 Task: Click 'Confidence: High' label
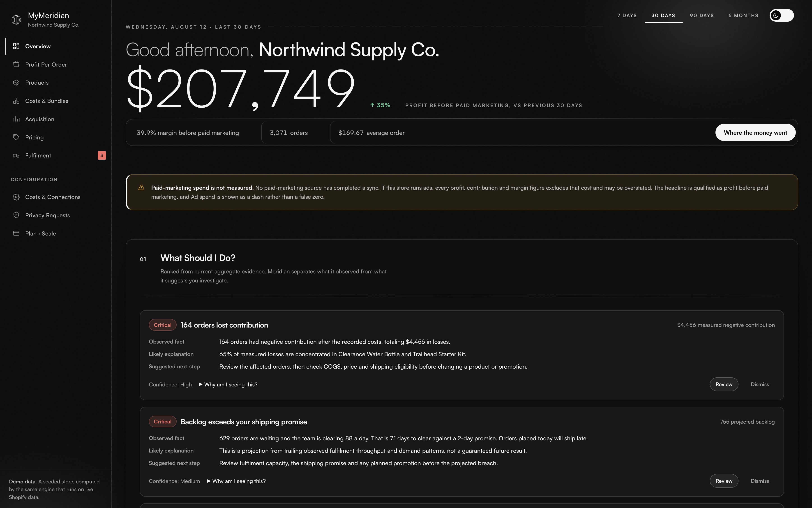170,384
